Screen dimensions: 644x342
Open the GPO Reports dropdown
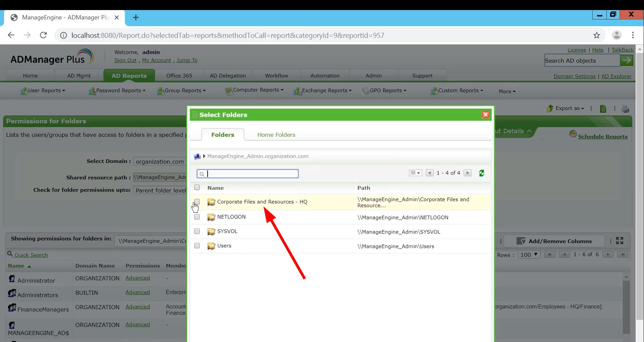[384, 91]
